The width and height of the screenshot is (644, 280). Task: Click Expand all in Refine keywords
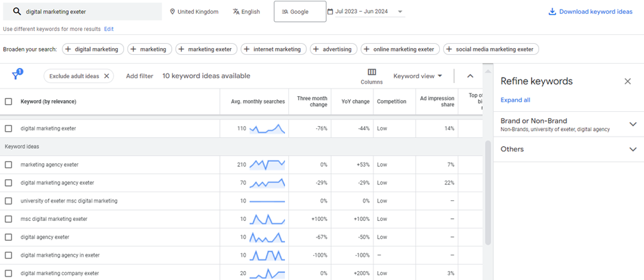(x=515, y=100)
